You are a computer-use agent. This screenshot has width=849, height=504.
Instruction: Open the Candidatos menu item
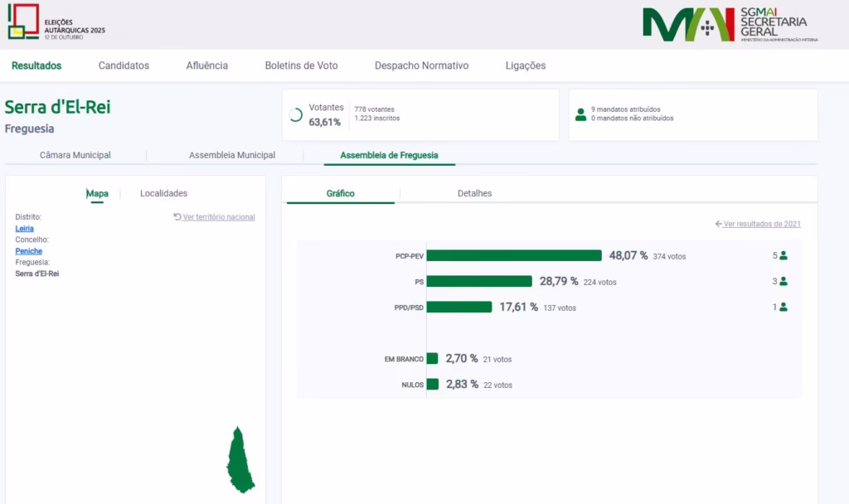coord(124,65)
